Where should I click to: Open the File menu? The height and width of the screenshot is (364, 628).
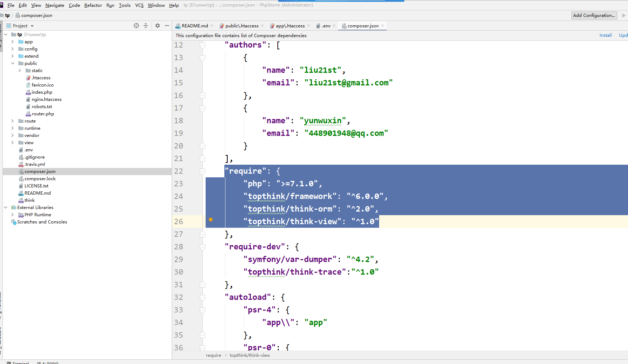pos(11,5)
